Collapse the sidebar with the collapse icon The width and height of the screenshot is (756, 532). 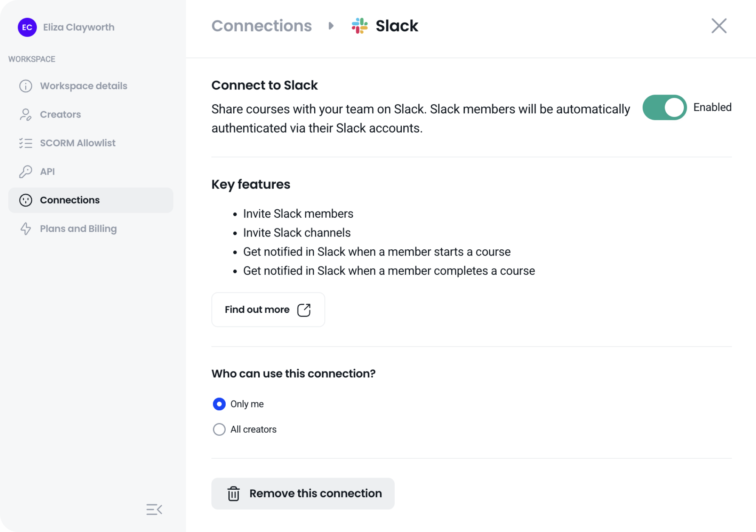tap(154, 510)
